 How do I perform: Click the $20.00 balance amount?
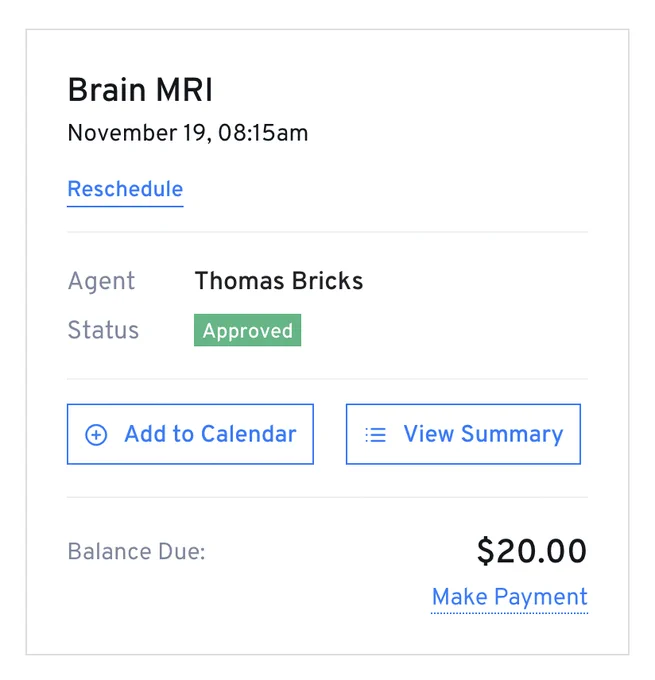tap(532, 551)
